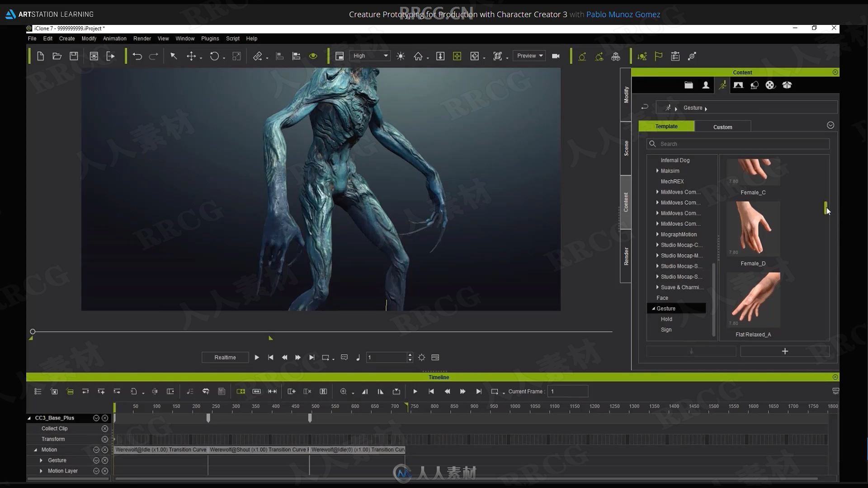The image size is (868, 488).
Task: Switch to the Custom tab
Action: 722,127
